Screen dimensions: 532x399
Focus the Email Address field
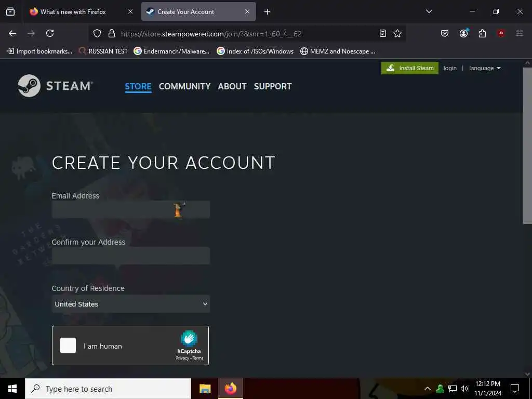pos(130,209)
